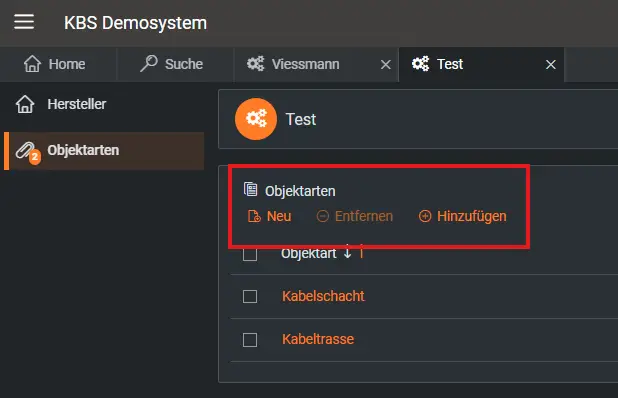Sort by the Objektart column arrow
Screen dimensions: 618x398
pos(348,252)
